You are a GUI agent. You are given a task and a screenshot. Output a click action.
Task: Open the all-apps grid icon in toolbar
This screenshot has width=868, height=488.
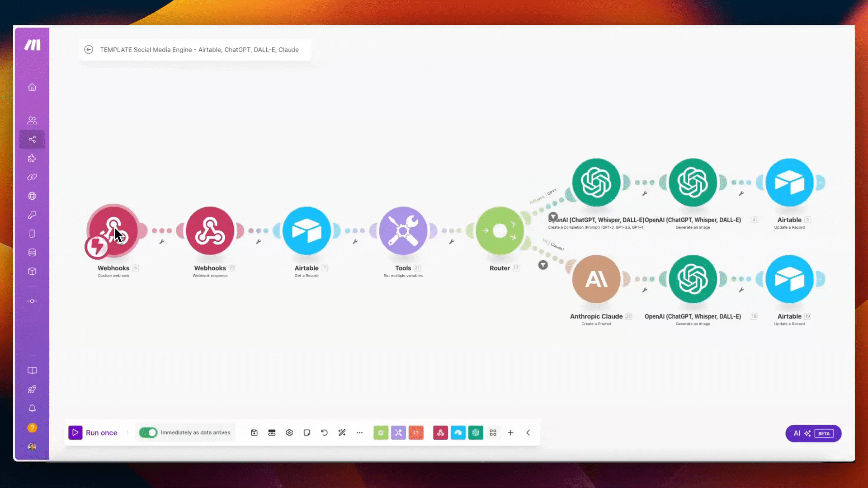(x=493, y=432)
